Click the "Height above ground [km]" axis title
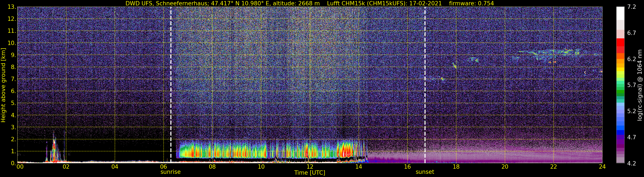 pyautogui.click(x=3, y=85)
